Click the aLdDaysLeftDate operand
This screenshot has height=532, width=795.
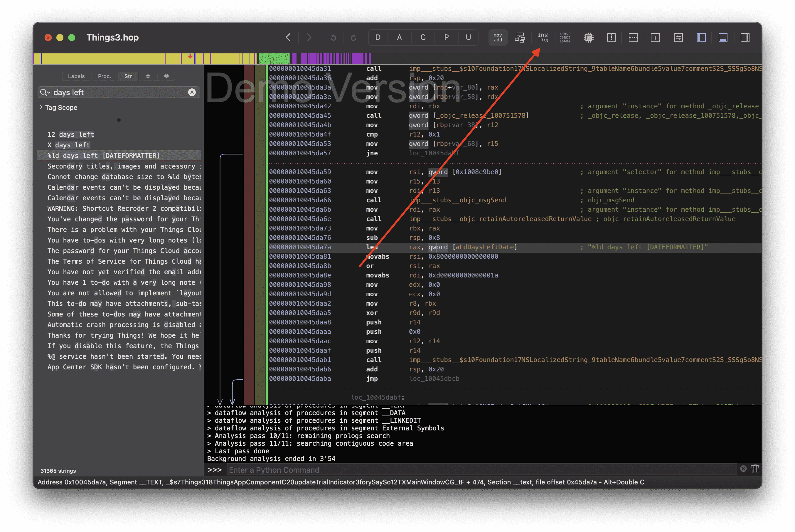click(484, 247)
